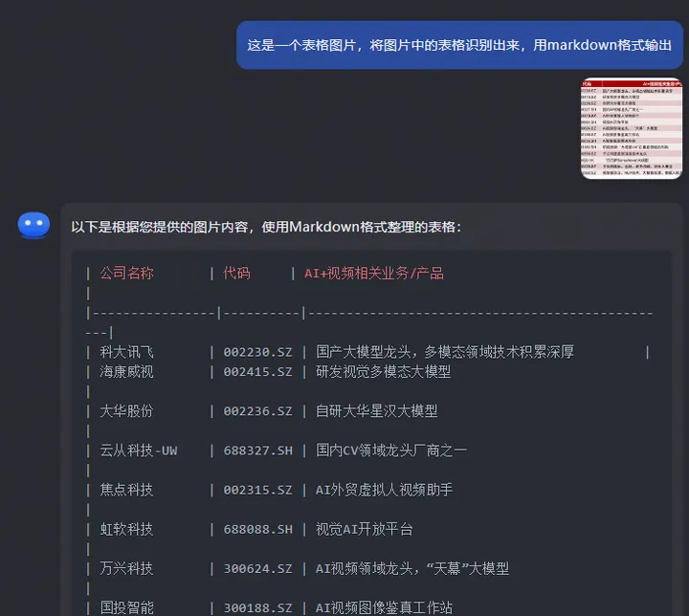689x616 pixels.
Task: Open the attached table image thumbnail
Action: click(632, 128)
